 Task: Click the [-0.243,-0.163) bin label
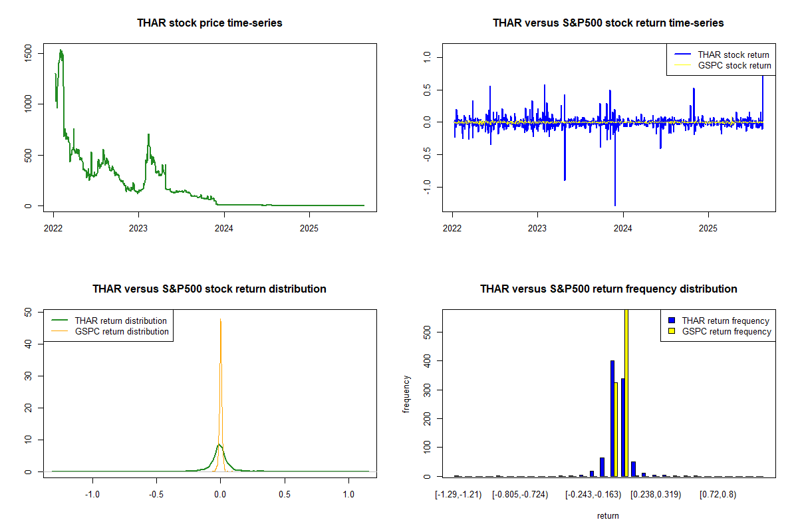[x=593, y=495]
